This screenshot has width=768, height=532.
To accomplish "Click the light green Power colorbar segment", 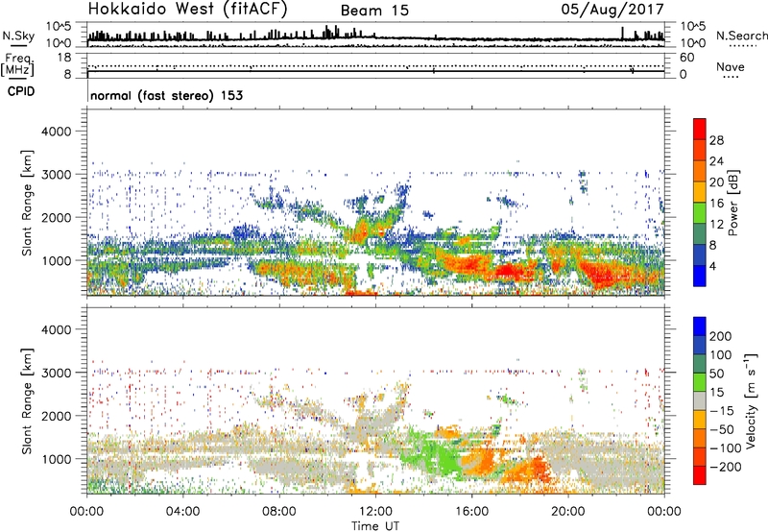I will click(x=700, y=212).
